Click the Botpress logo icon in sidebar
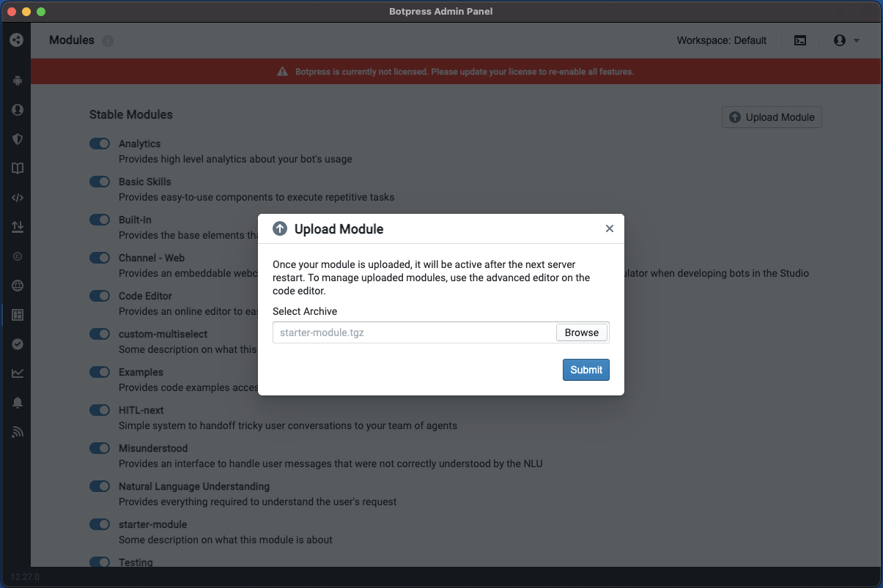Viewport: 883px width, 588px height. 16,40
